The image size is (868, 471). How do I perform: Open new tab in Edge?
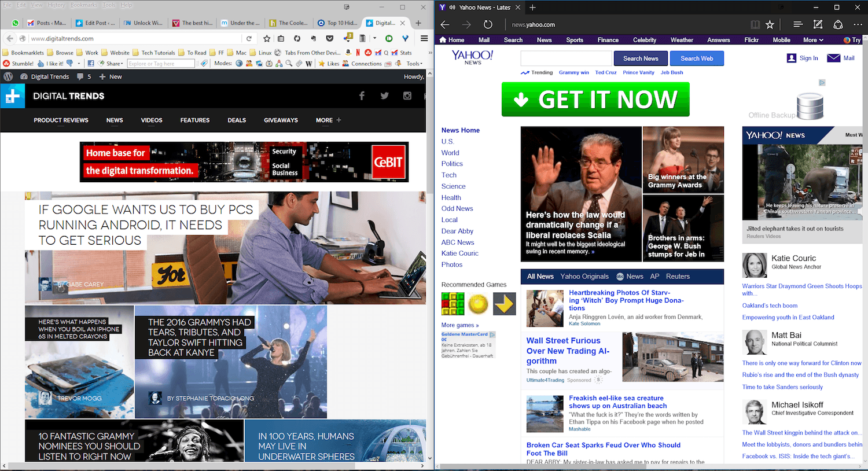[532, 8]
